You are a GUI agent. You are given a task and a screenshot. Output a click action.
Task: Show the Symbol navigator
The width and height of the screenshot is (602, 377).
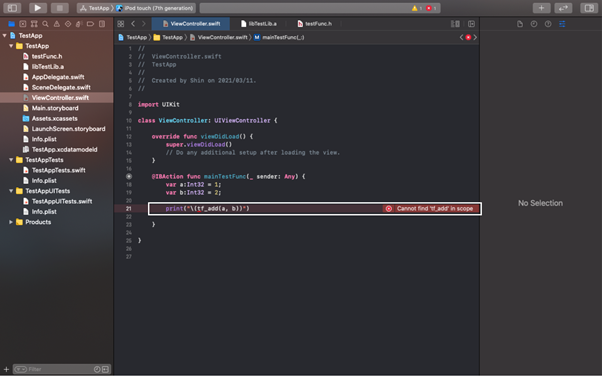tap(34, 24)
